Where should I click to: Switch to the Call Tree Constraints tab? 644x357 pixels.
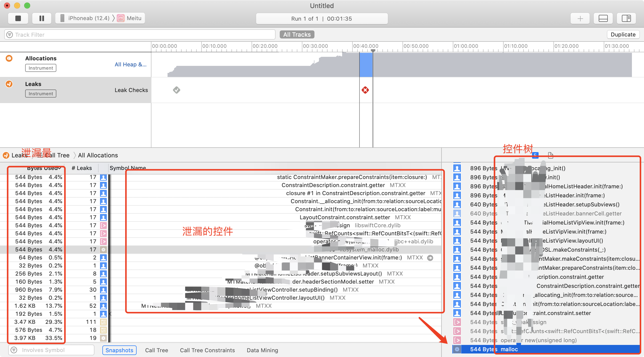(x=207, y=350)
